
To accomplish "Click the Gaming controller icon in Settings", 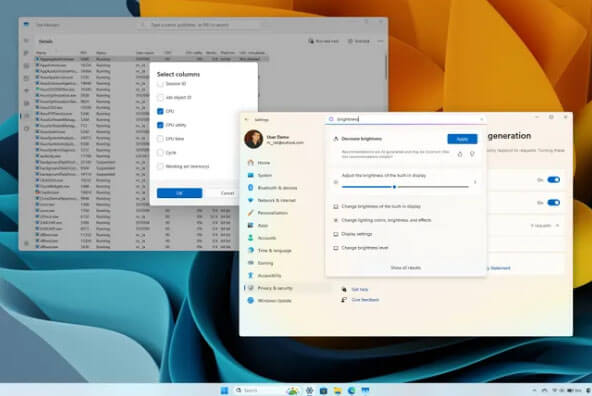I will (250, 263).
